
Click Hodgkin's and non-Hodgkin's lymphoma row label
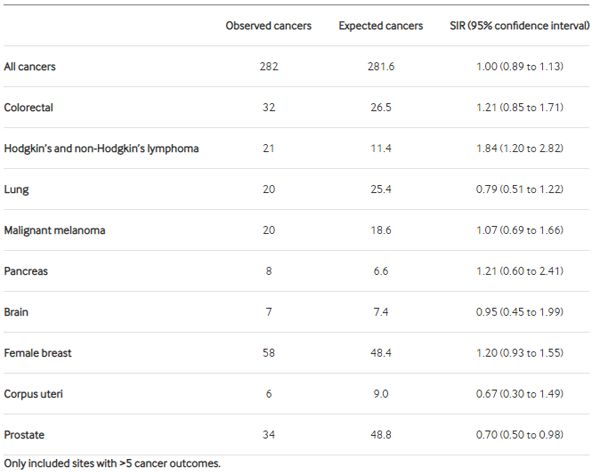click(x=101, y=148)
